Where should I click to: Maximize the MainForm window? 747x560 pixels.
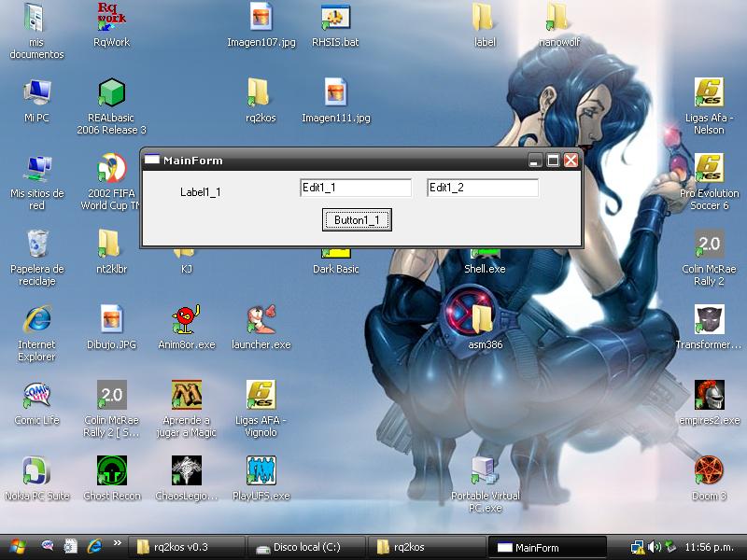coord(553,161)
